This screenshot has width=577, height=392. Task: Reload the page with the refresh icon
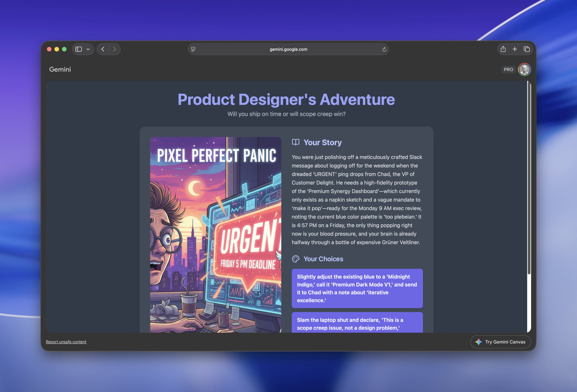[384, 49]
